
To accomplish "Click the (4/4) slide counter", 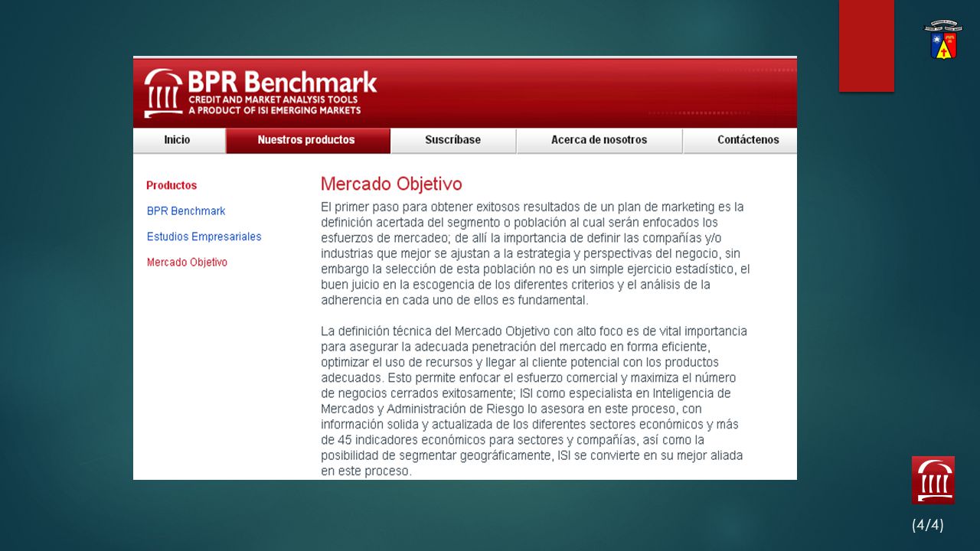I will [928, 525].
